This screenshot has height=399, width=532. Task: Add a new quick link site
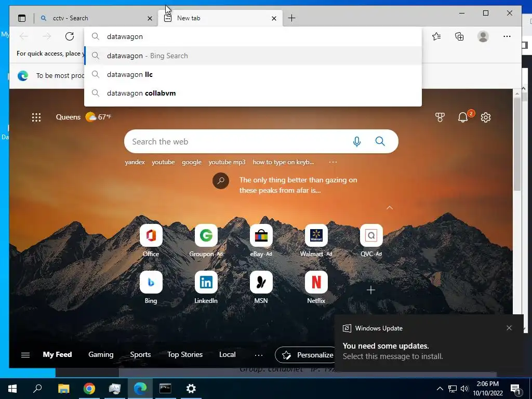coord(371,290)
